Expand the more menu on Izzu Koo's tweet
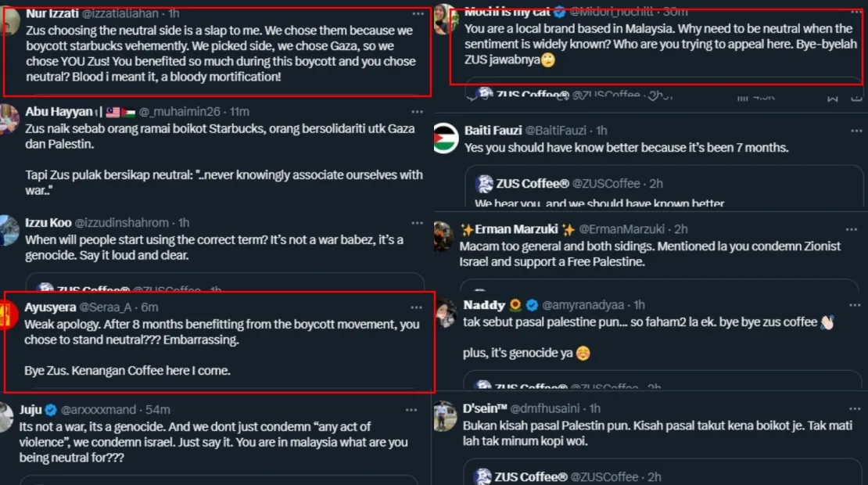The width and height of the screenshot is (868, 485). coord(419,223)
